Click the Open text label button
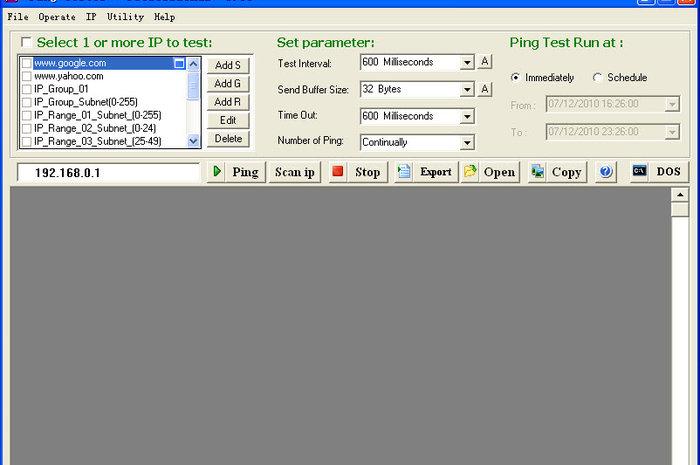 click(x=499, y=172)
